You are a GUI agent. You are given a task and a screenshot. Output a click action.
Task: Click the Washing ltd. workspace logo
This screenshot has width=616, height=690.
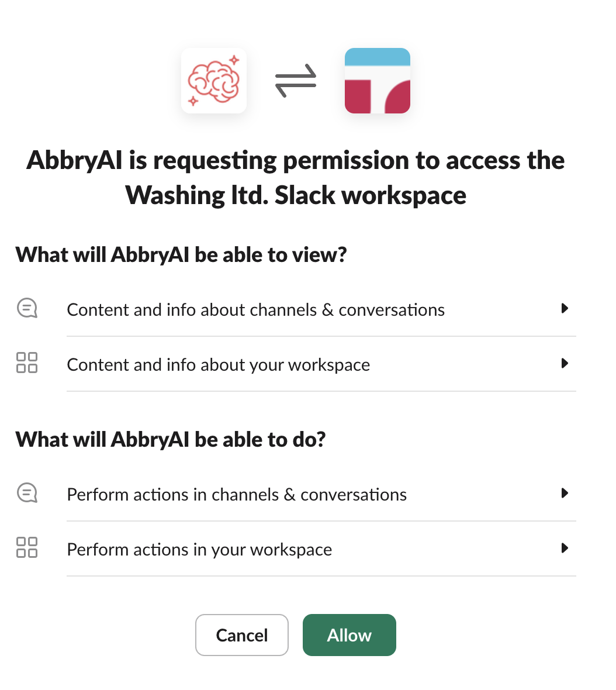tap(377, 81)
